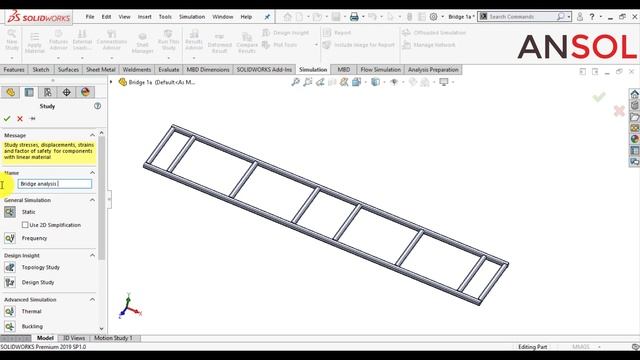Click the View Settings monitor icon
The width and height of the screenshot is (640, 360).
(x=444, y=82)
